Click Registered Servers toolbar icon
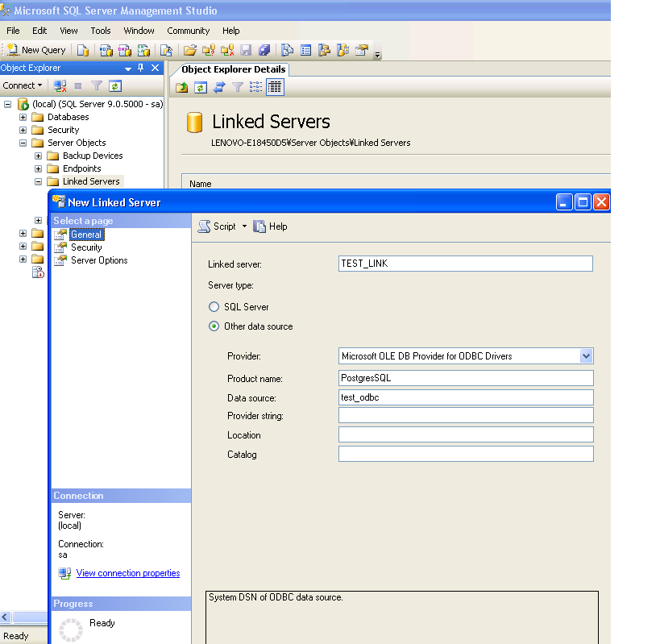This screenshot has height=644, width=660. click(288, 51)
